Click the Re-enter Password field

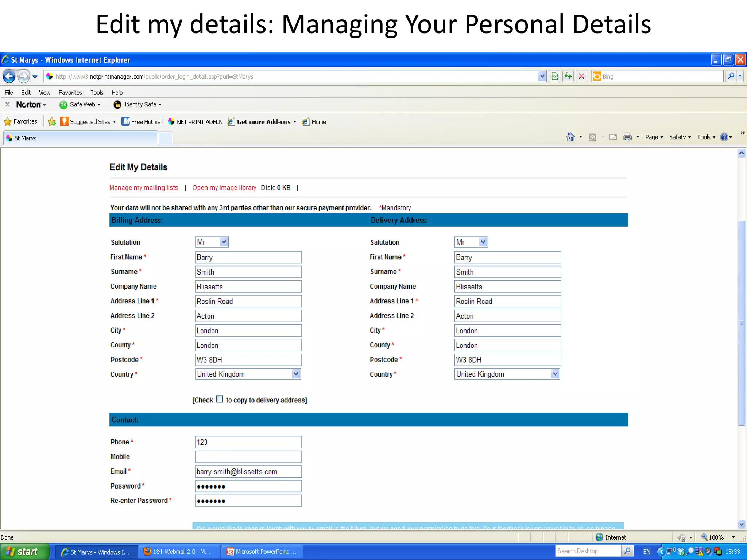click(248, 501)
